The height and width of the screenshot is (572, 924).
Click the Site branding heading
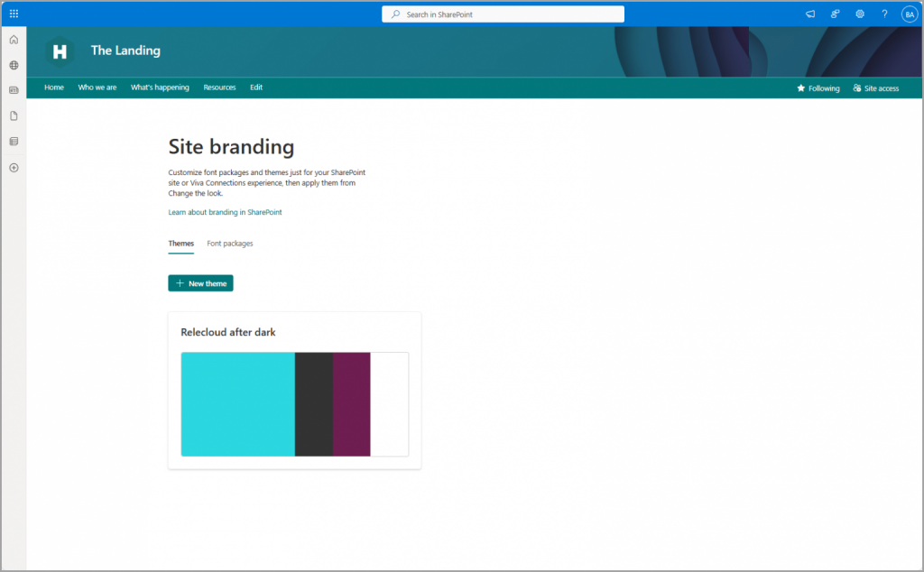click(231, 147)
